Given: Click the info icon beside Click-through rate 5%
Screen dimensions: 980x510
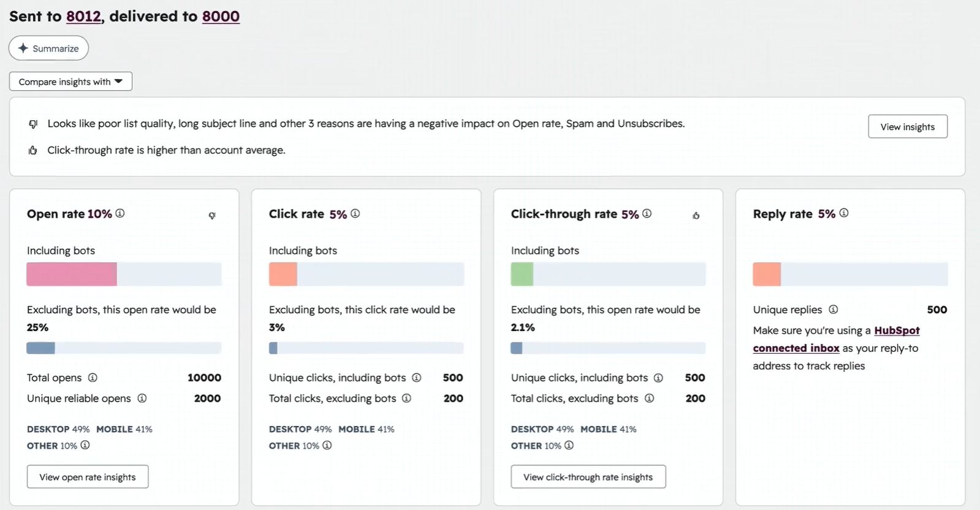Looking at the screenshot, I should tap(647, 213).
